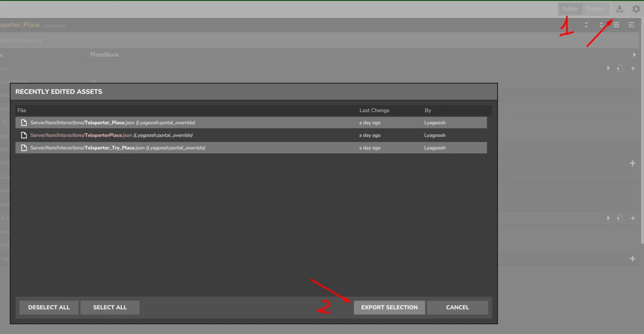Screen dimensions: 644x334
Task: Click the search-in-list filter icon
Action: click(632, 25)
